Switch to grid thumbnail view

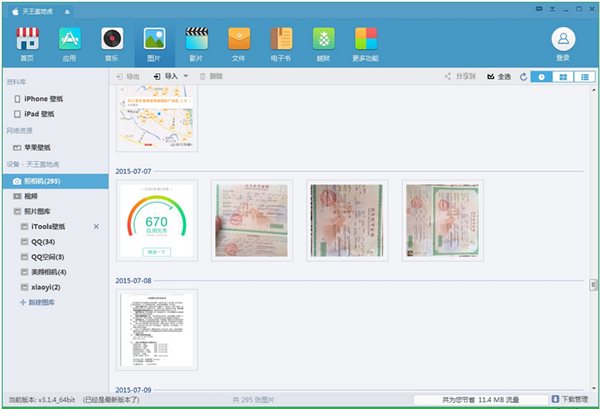(561, 76)
